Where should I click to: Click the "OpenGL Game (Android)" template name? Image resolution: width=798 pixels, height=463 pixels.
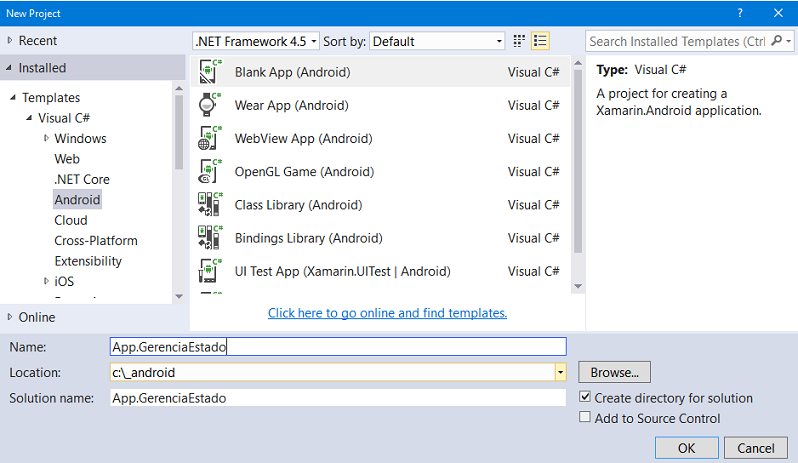tap(304, 171)
